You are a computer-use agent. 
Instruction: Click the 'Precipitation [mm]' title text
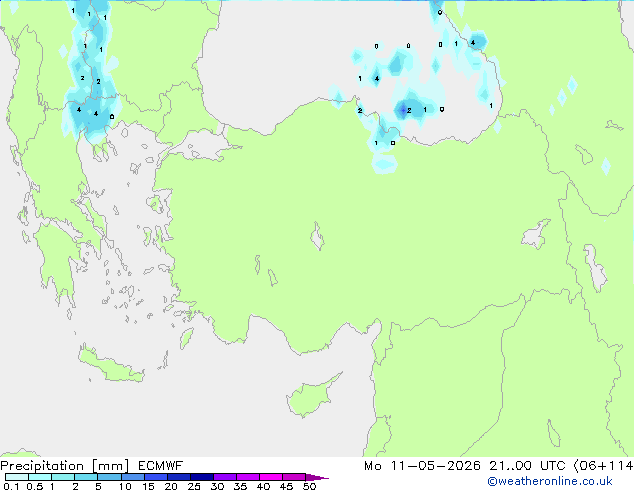pyautogui.click(x=65, y=466)
